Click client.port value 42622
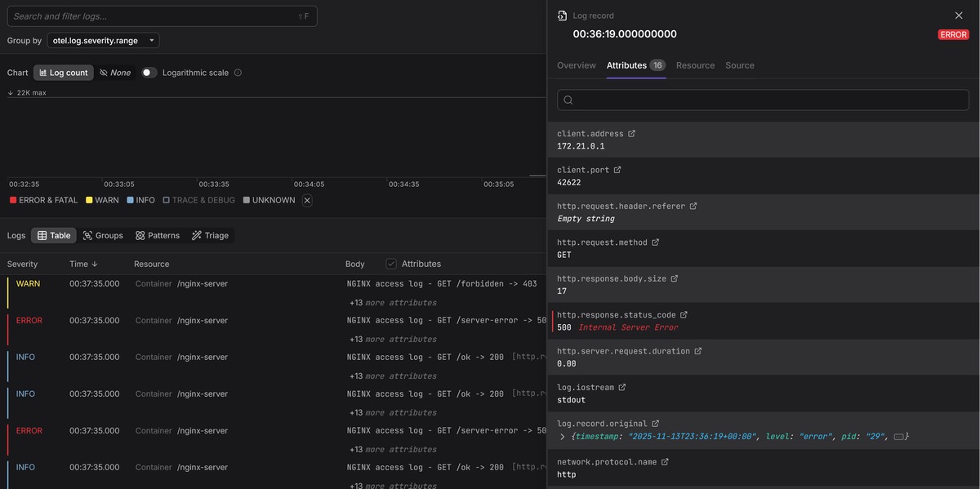This screenshot has width=980, height=489. coord(569,183)
